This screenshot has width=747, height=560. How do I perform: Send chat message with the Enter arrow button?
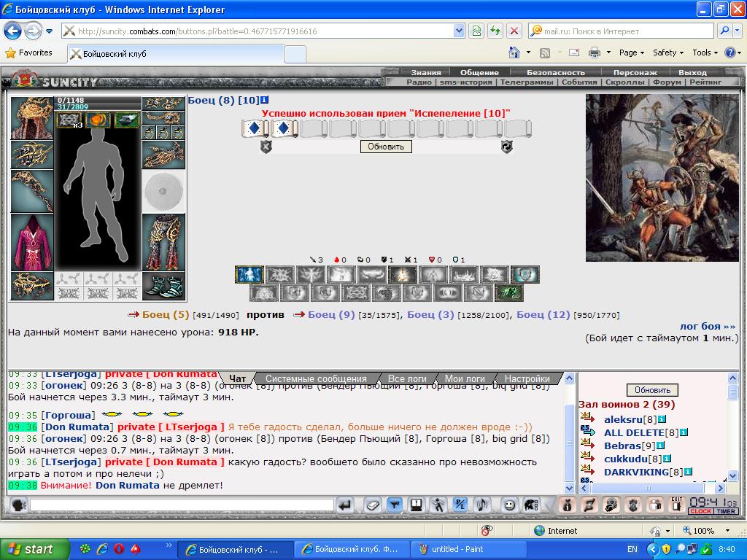point(344,505)
